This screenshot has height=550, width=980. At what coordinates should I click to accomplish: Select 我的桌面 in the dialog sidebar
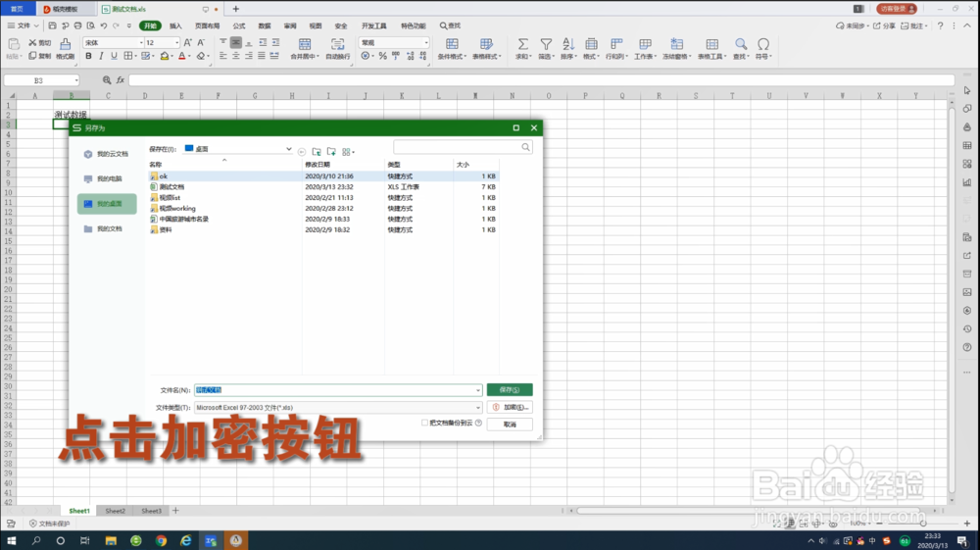107,204
